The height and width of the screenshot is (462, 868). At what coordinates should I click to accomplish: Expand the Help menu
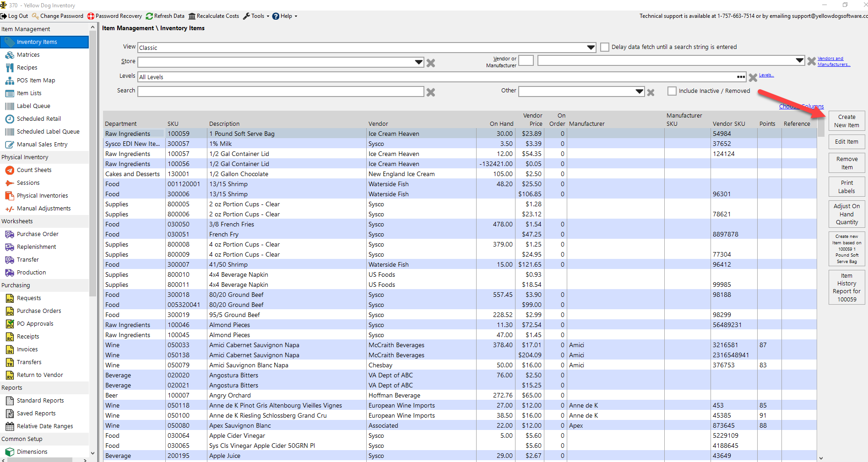tap(285, 16)
